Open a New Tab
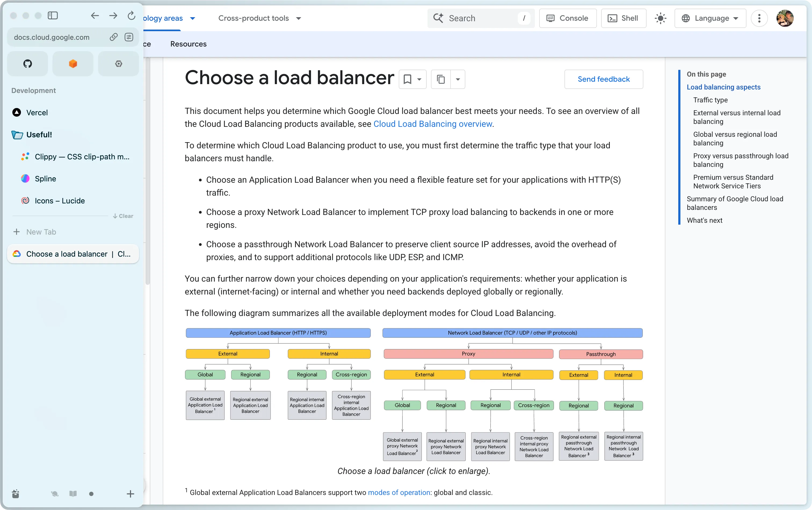This screenshot has height=510, width=812. coord(73,232)
